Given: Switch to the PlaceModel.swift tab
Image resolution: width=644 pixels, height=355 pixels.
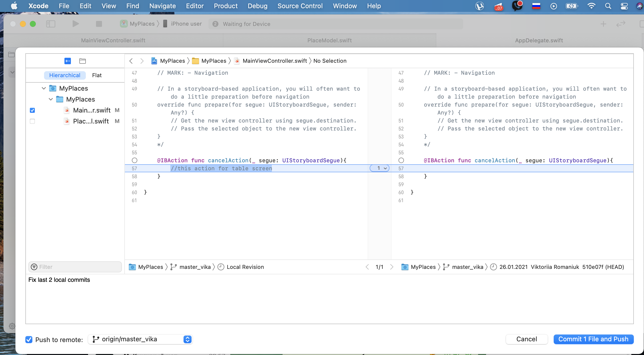Looking at the screenshot, I should (329, 40).
